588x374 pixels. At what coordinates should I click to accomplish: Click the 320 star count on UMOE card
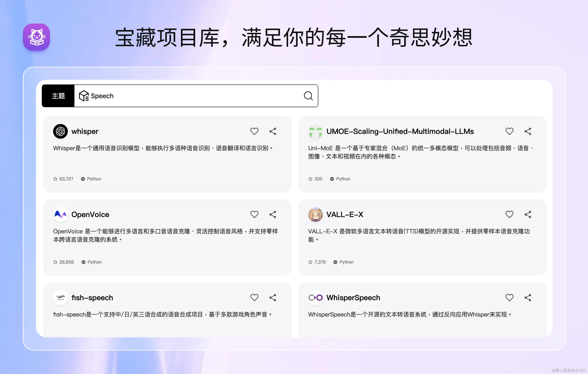(x=318, y=179)
